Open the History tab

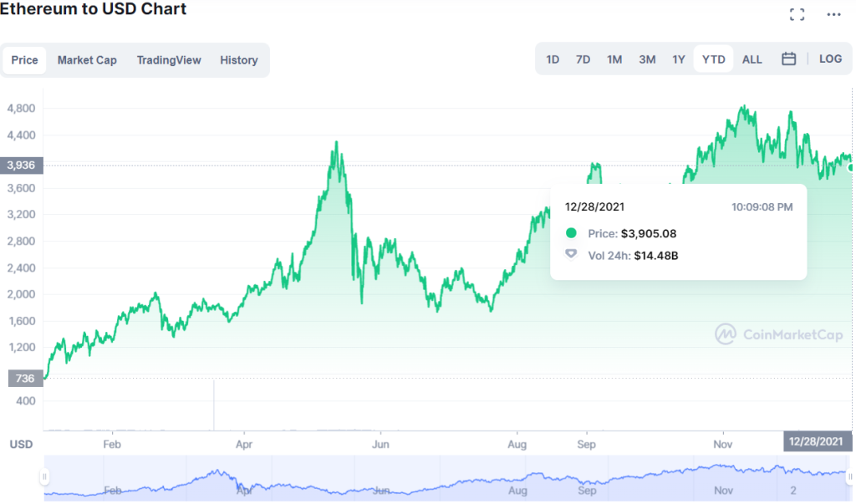(x=238, y=60)
